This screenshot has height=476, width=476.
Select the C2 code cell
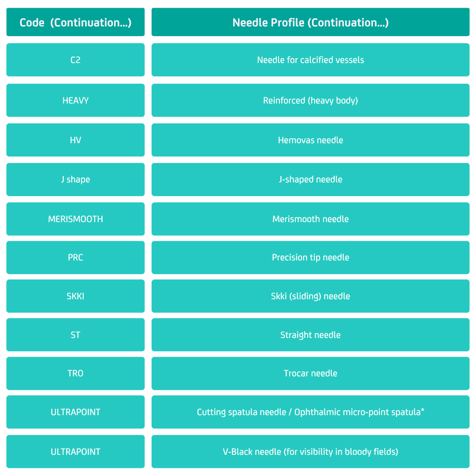pyautogui.click(x=75, y=60)
